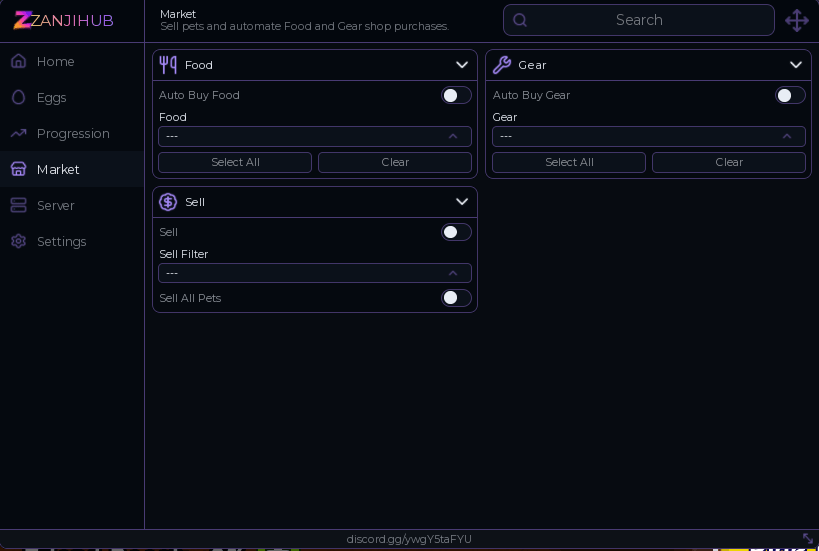Screen dimensions: 819x551
Task: Click the Home house icon
Action: click(x=18, y=61)
